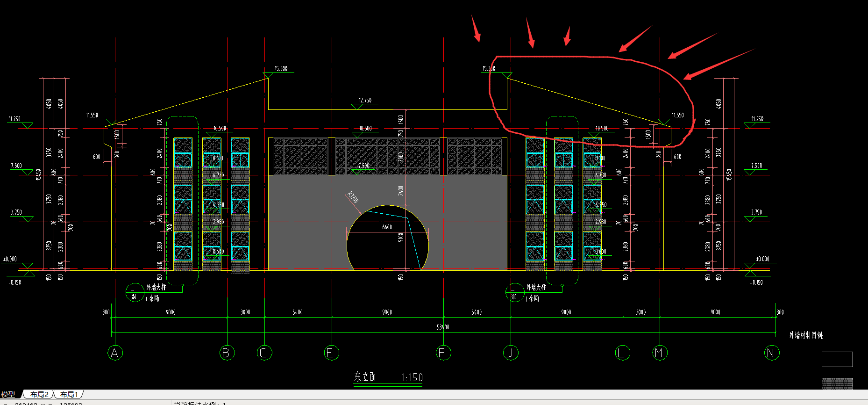
Task: Select the 5100 vertical dimension text
Action: point(401,238)
